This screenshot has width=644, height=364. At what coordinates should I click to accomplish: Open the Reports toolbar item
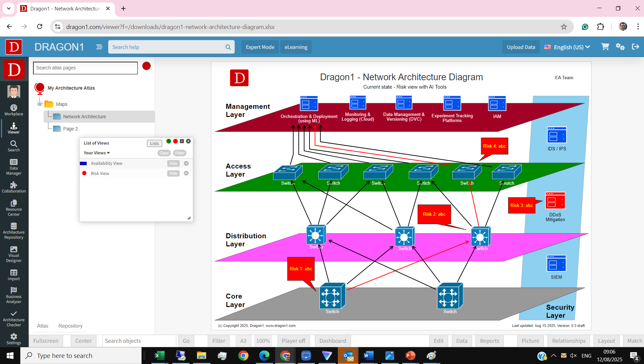[x=490, y=341]
